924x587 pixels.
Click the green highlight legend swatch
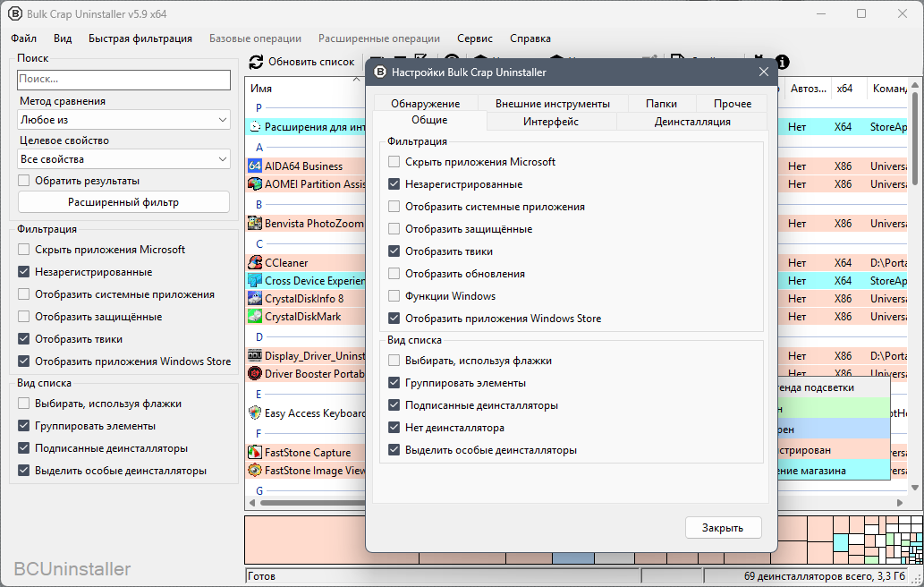pos(833,408)
